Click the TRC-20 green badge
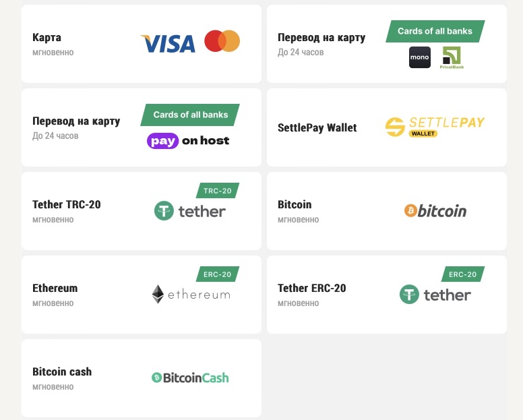Image resolution: width=523 pixels, height=420 pixels. click(218, 191)
